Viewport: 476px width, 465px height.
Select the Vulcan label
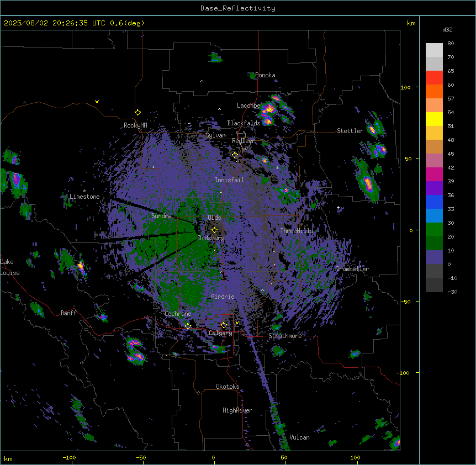pos(300,437)
